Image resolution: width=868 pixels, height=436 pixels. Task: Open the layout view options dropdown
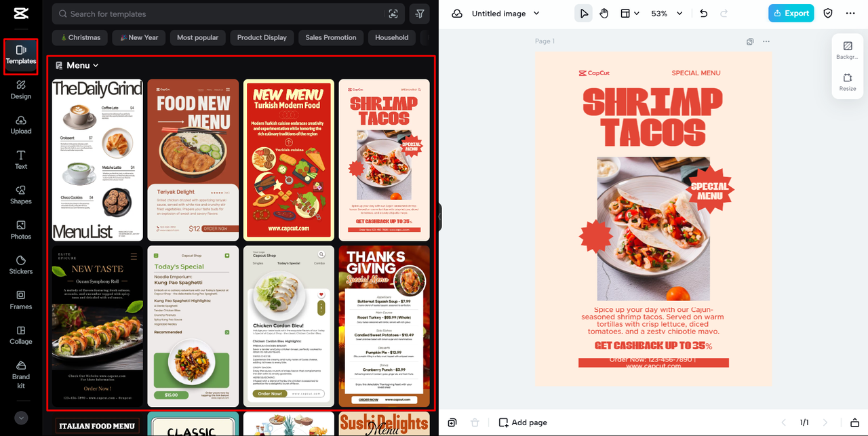tap(630, 14)
